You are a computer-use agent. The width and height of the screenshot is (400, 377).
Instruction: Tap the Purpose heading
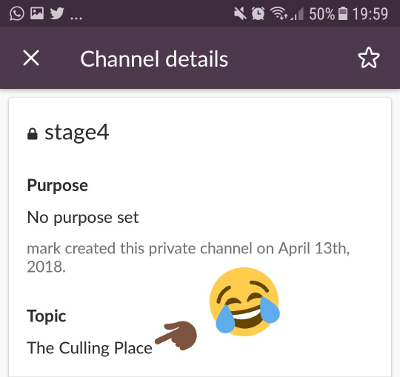click(57, 185)
